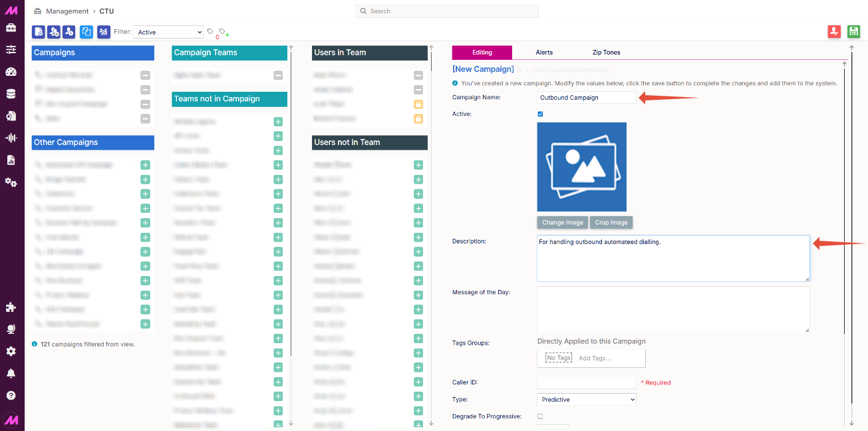
Task: Open the Management toolbox in the sidebar
Action: (11, 28)
